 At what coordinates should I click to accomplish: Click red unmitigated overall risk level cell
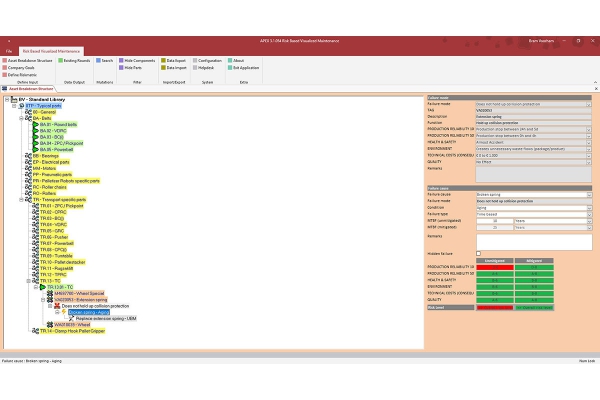pos(495,307)
